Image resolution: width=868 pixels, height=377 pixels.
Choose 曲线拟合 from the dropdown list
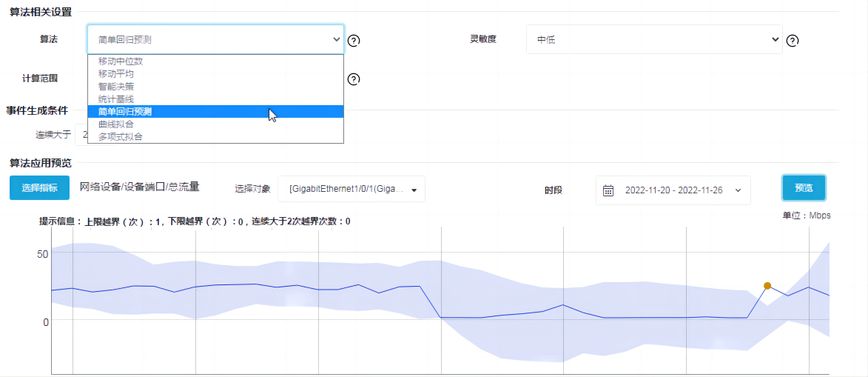(116, 124)
